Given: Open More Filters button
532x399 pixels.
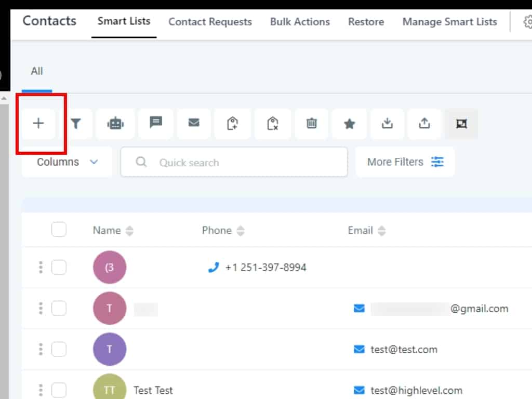Looking at the screenshot, I should tap(405, 162).
